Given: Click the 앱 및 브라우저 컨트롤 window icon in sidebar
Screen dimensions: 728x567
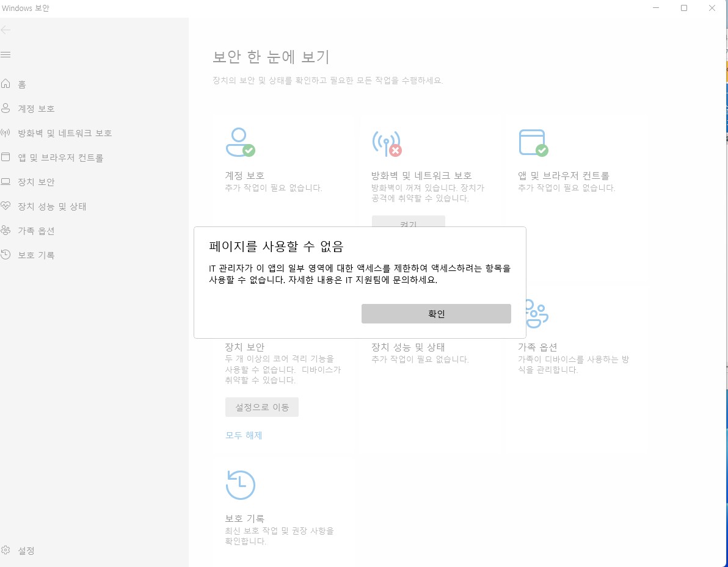Looking at the screenshot, I should 5,157.
